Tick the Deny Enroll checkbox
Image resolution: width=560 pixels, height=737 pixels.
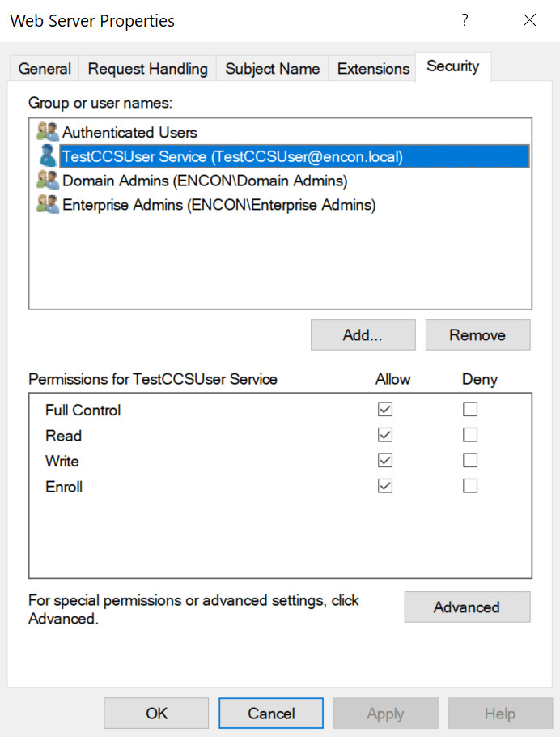470,487
